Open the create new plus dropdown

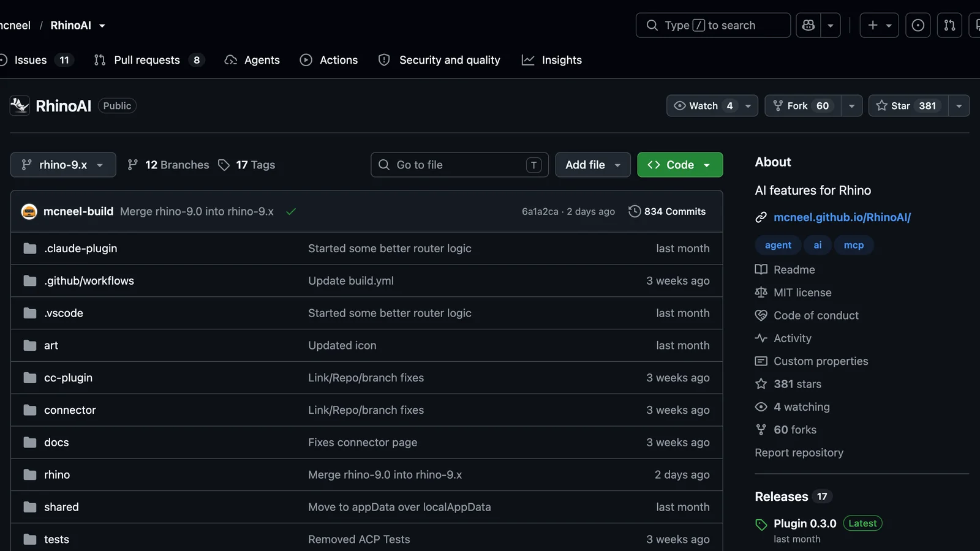879,25
